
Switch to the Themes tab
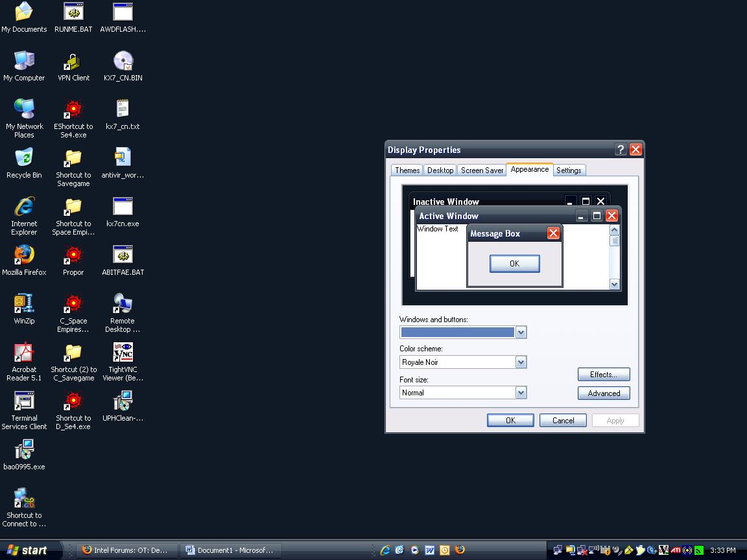coord(407,170)
